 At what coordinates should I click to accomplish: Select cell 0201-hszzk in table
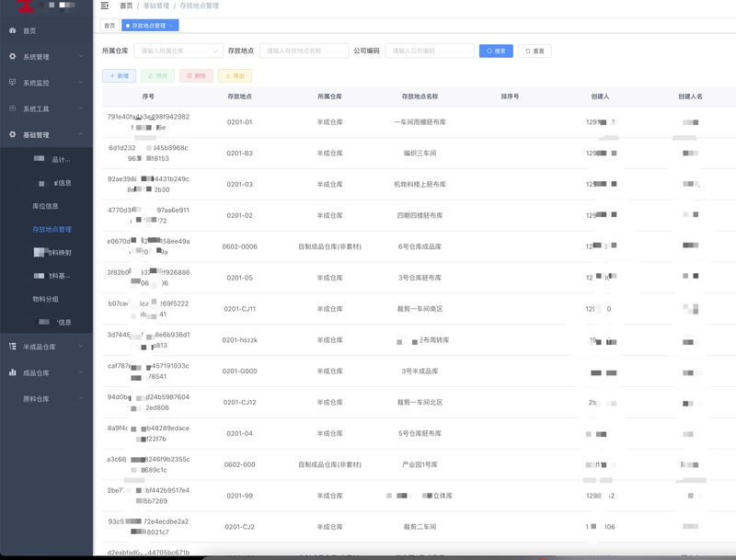tap(240, 339)
